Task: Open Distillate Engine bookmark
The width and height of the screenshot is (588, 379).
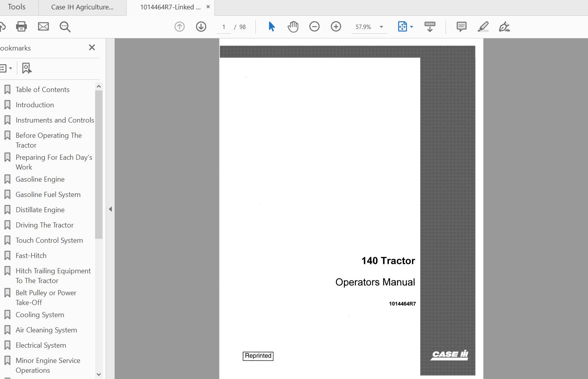Action: point(40,210)
